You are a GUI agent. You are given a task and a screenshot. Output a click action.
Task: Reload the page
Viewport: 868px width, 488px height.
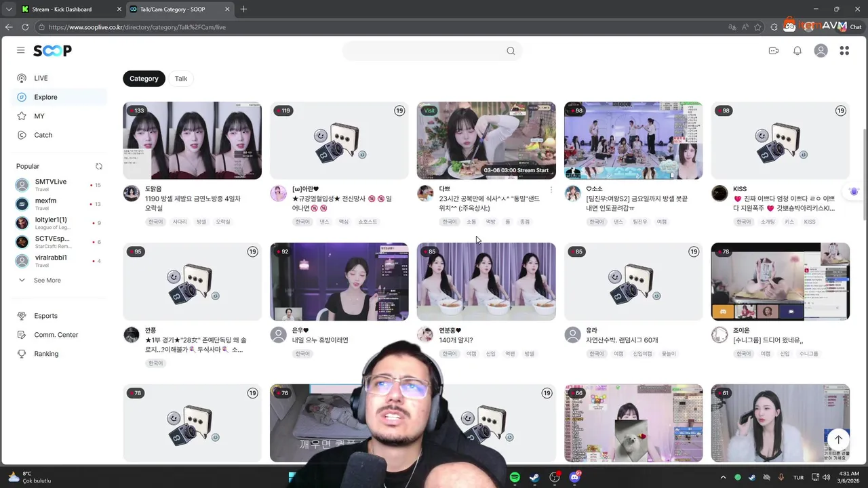25,27
